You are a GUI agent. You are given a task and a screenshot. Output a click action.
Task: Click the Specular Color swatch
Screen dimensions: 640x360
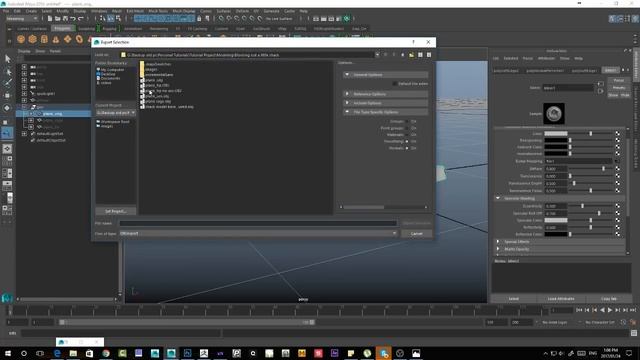click(x=556, y=220)
